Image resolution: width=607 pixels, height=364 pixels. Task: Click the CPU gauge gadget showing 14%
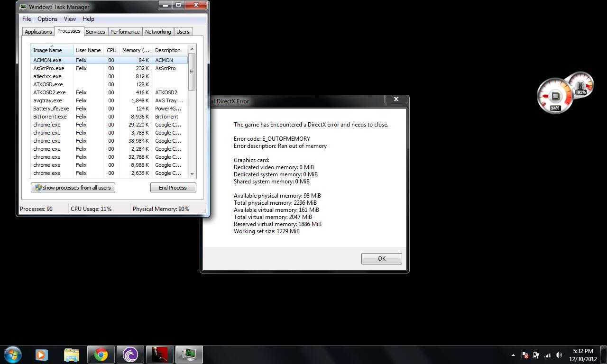[x=554, y=96]
